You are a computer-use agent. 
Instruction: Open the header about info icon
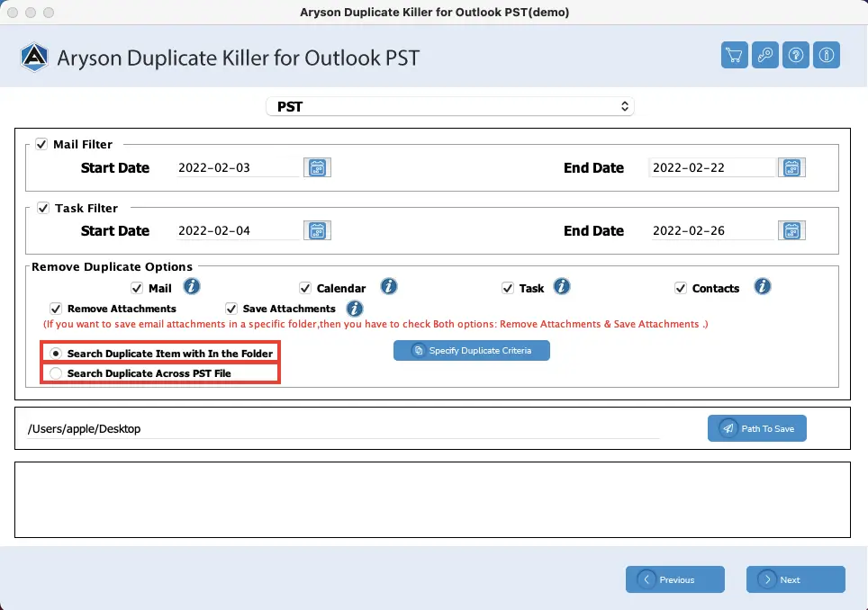coord(827,55)
